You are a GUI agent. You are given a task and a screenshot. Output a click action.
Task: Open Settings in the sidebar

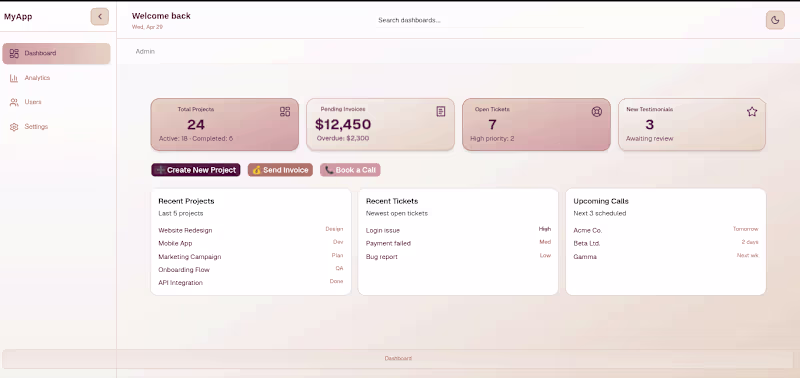click(x=56, y=127)
